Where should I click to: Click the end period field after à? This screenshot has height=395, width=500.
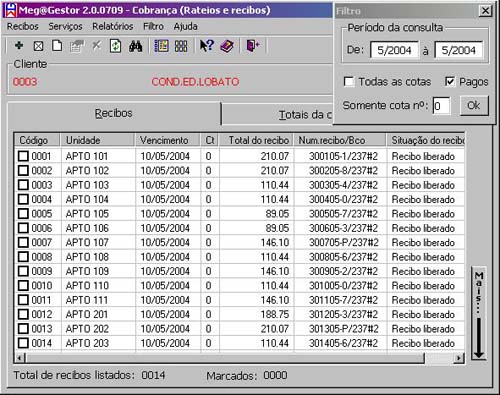pos(459,50)
